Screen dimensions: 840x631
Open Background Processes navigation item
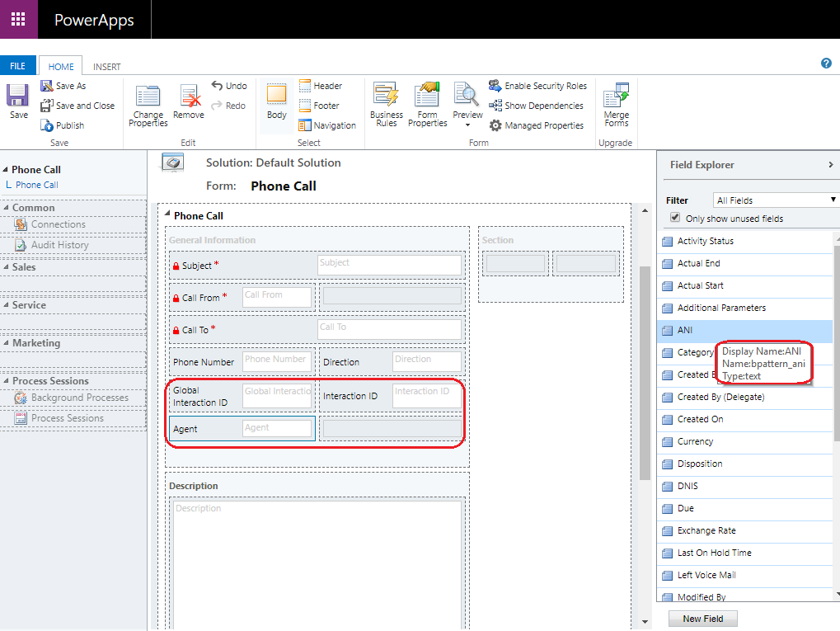click(79, 398)
